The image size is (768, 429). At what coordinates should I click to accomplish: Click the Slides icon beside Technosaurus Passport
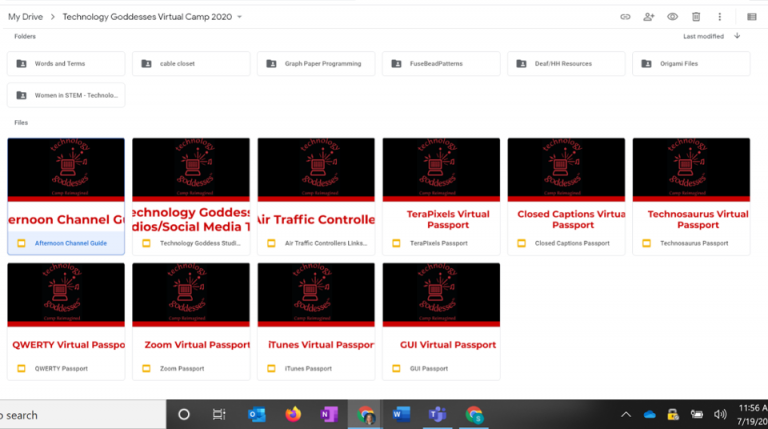pos(647,243)
